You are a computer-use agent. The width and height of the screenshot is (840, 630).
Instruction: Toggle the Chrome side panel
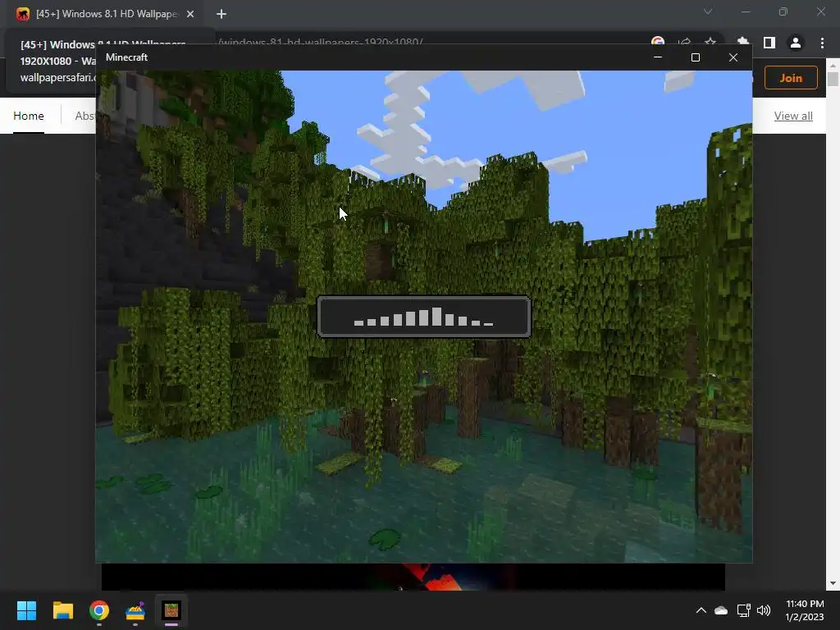(x=769, y=43)
